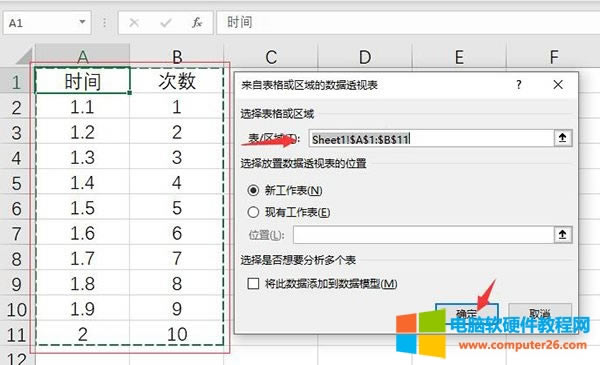Close the PivotTable dialog with the X

tap(558, 85)
